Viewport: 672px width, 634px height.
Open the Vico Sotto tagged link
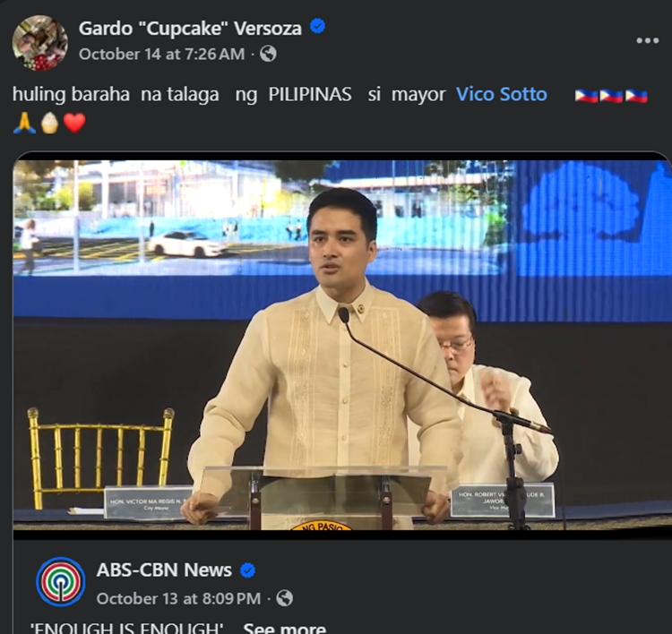click(x=502, y=94)
